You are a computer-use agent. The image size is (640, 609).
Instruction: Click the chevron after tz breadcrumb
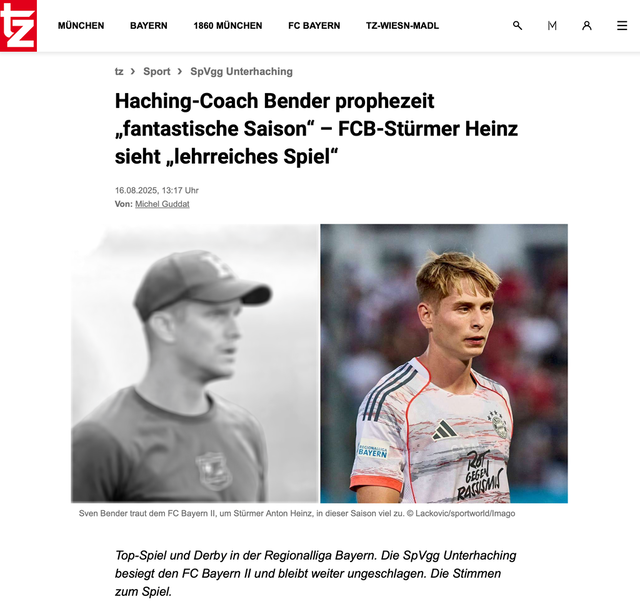pos(133,71)
